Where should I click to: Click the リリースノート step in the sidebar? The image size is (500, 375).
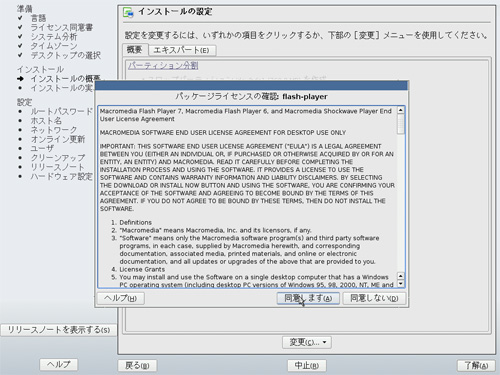(x=58, y=167)
